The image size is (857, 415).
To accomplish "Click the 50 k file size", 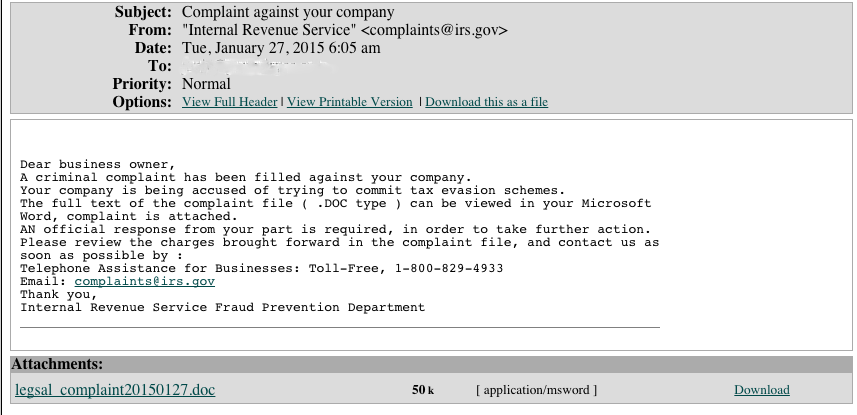I will click(422, 390).
